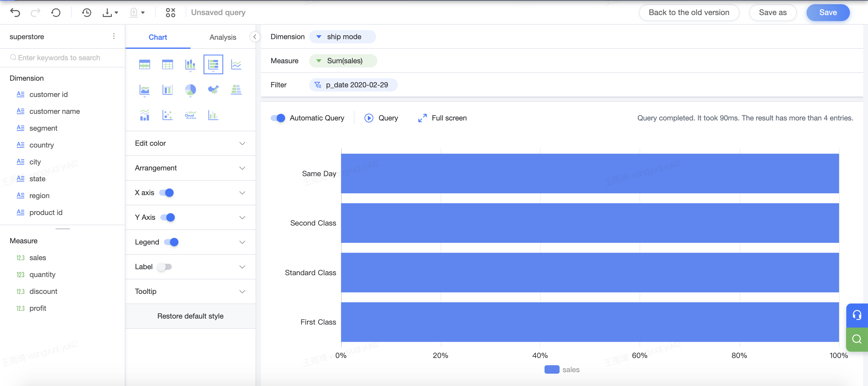Open chart in Full screen
This screenshot has width=868, height=386.
pos(442,118)
